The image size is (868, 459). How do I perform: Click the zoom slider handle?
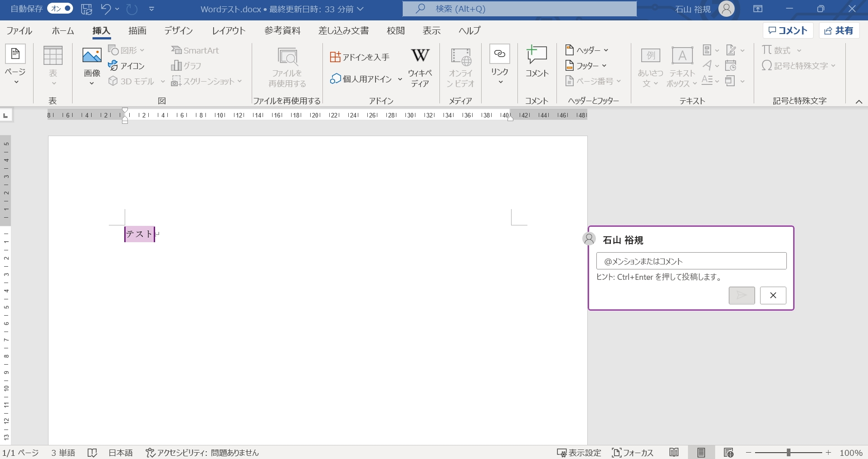(x=789, y=453)
